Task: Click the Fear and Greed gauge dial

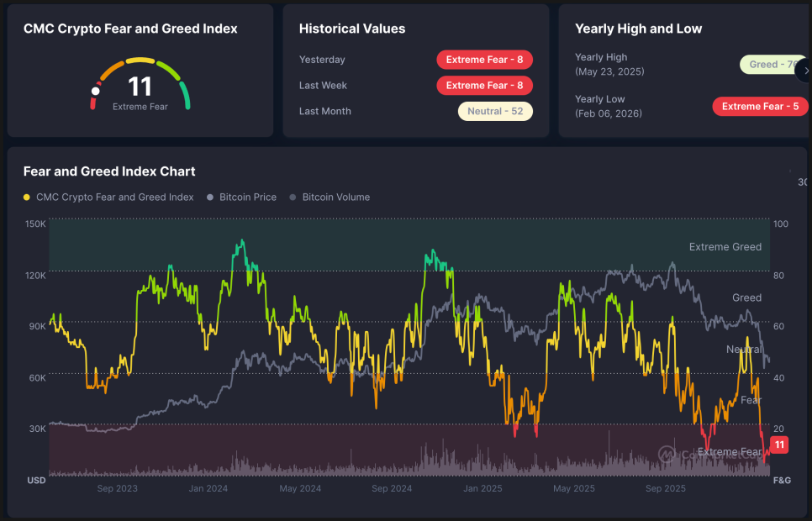Action: 140,84
